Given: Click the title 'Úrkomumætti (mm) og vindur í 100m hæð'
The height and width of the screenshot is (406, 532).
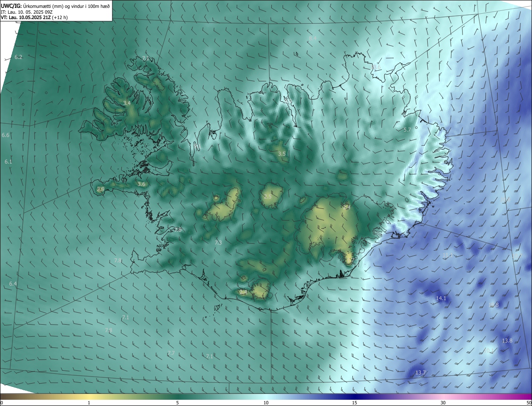Looking at the screenshot, I should [x=66, y=6].
